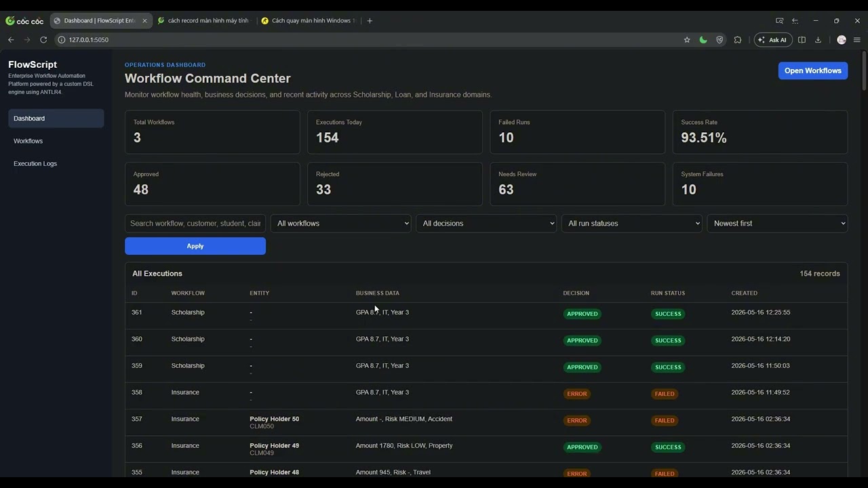Close the Dashboard FlowScript tab
Screen dimensions: 868x488
[x=144, y=20]
